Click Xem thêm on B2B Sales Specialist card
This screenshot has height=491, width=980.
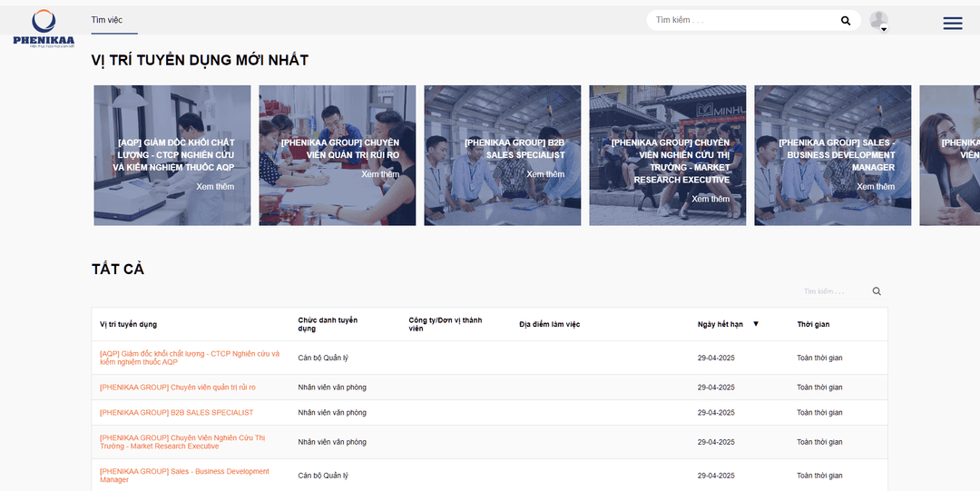coord(545,174)
